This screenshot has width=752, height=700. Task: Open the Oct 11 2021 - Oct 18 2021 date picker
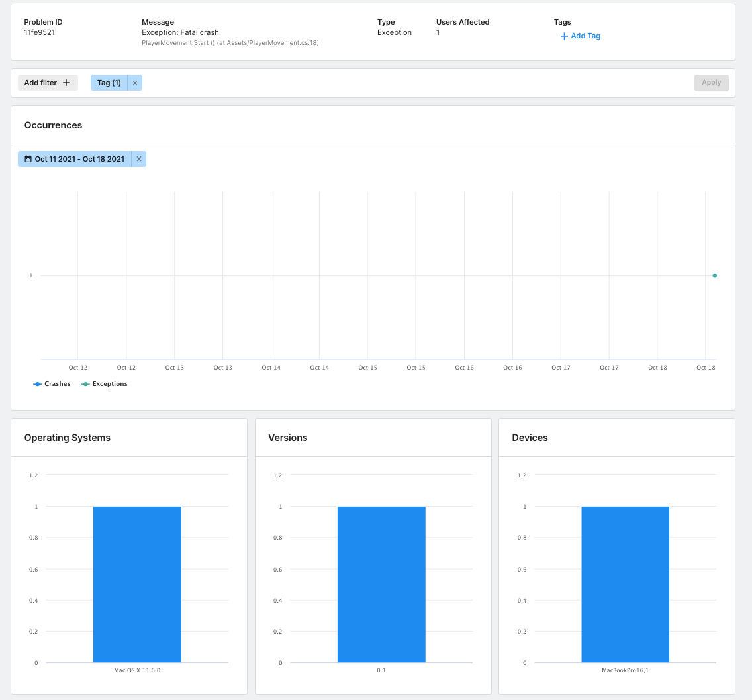click(x=79, y=159)
